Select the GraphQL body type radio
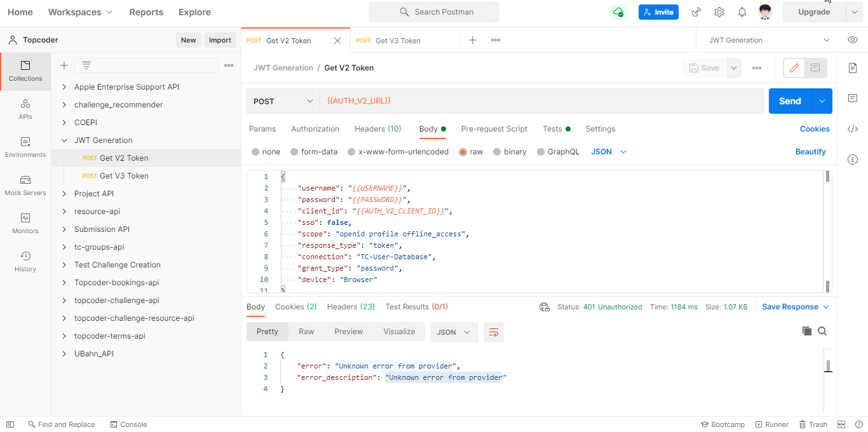 (x=541, y=152)
